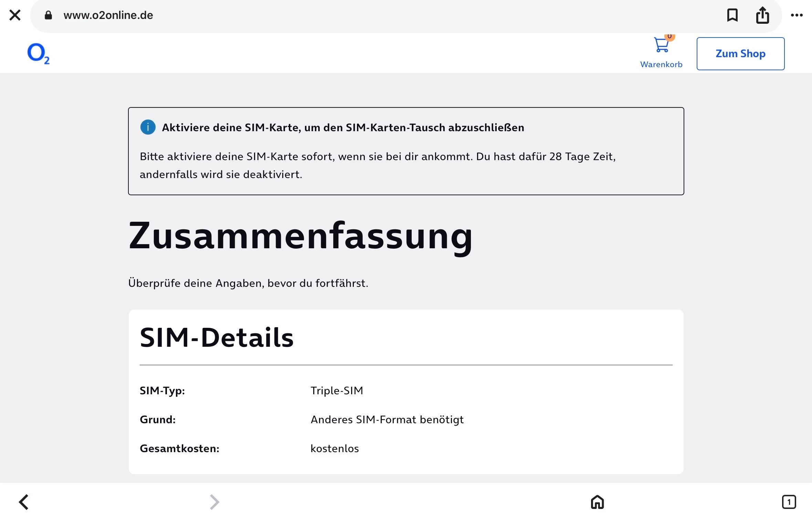Screen dimensions: 812x521
Task: Click the O2 logo
Action: pyautogui.click(x=38, y=54)
